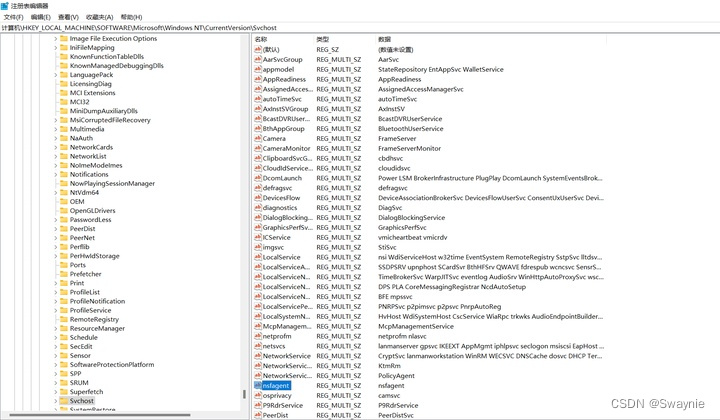Click the OEM folder icon
The width and height of the screenshot is (720, 420).
[64, 202]
